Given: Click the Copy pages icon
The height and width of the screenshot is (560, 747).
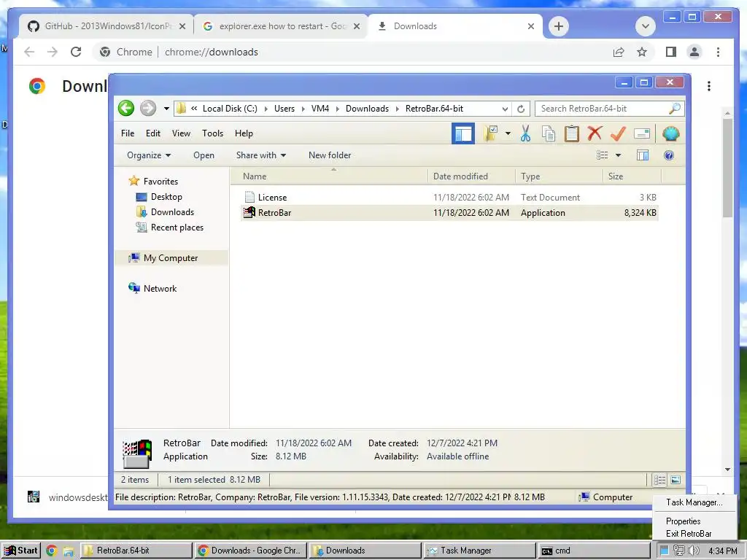Looking at the screenshot, I should 549,134.
